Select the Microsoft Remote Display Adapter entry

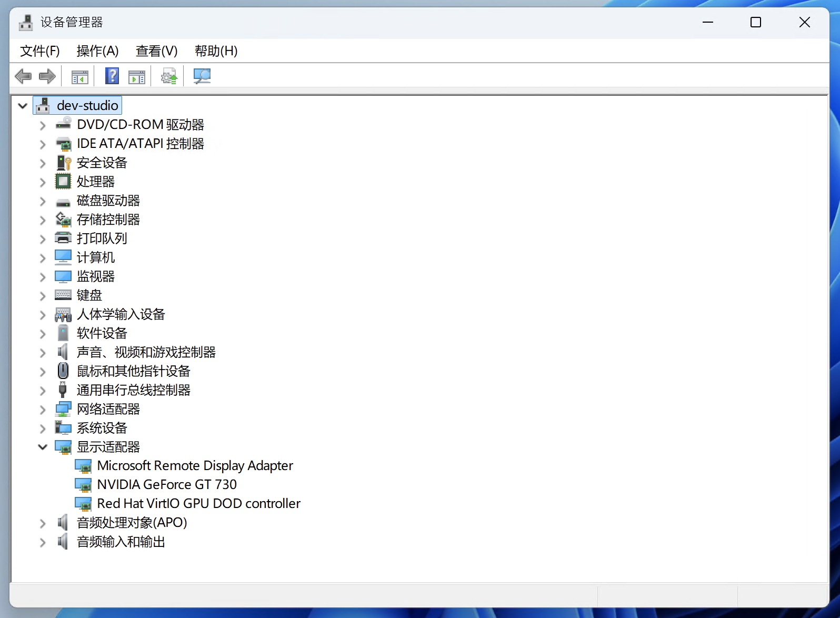click(195, 466)
